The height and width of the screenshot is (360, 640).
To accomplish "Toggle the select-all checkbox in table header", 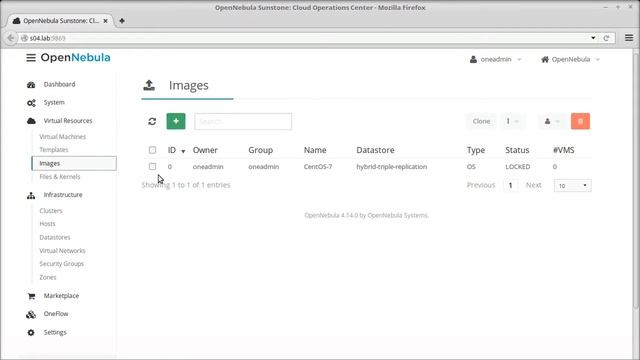I will (152, 150).
